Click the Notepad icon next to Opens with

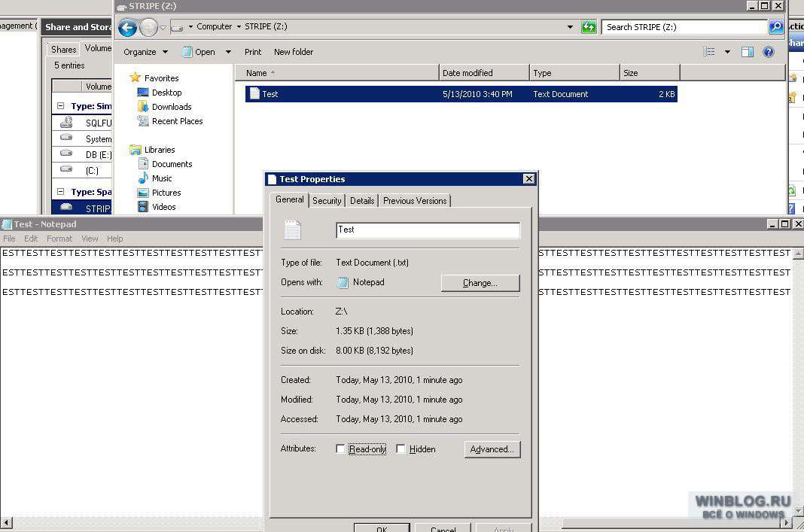[x=343, y=282]
